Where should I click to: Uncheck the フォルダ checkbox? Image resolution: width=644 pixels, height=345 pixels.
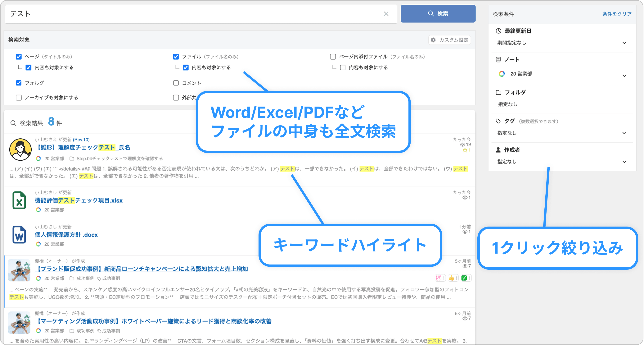[19, 83]
